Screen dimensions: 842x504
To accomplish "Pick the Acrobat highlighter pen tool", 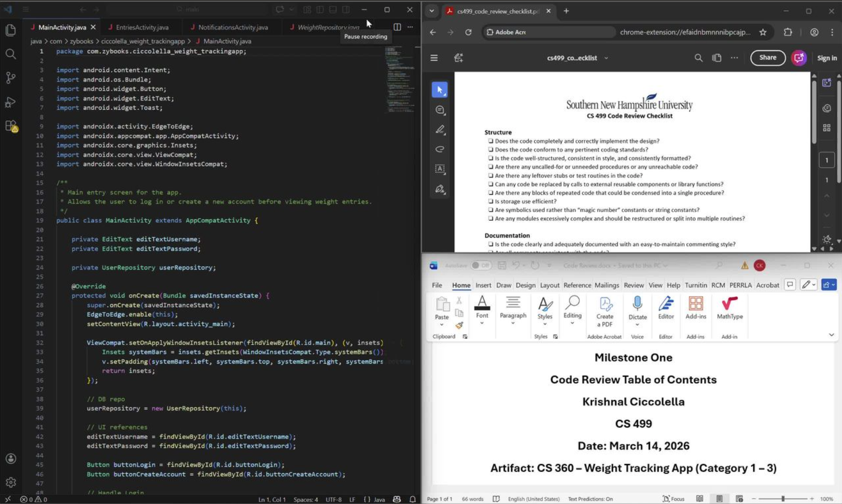I will [440, 130].
